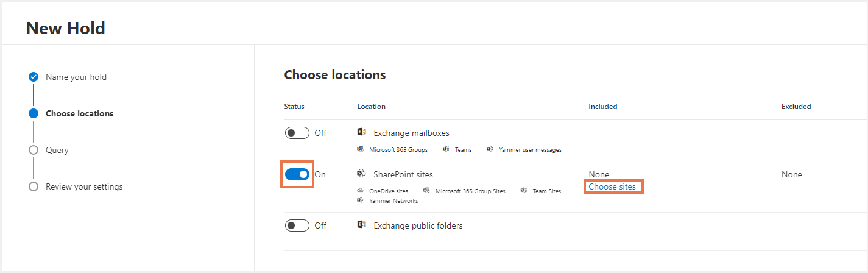Go back to the Name your hold step
Screen dimensions: 868x273
point(76,77)
